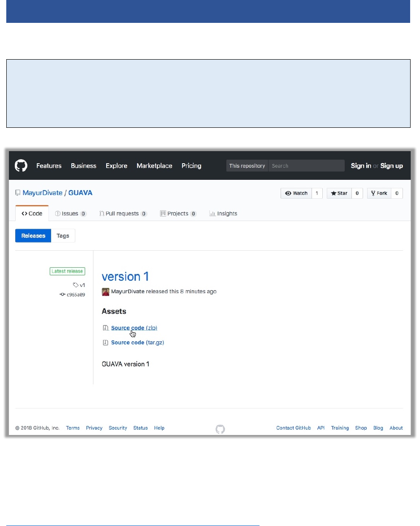Open the footer Terms link
The height and width of the screenshot is (526, 420).
73,428
